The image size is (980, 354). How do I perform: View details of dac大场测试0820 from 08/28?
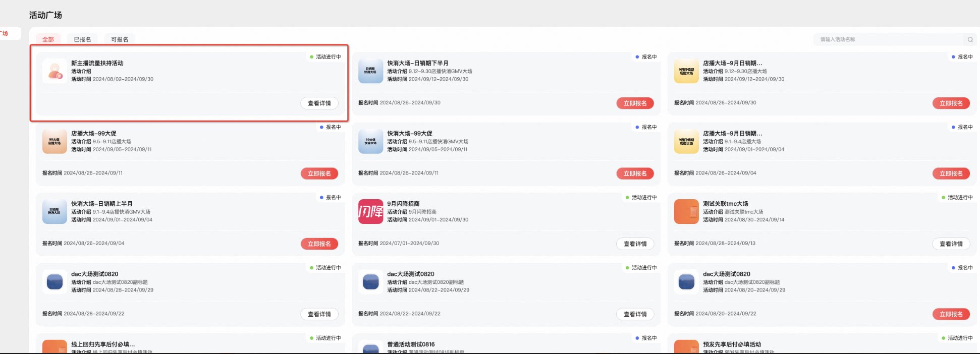pyautogui.click(x=319, y=314)
